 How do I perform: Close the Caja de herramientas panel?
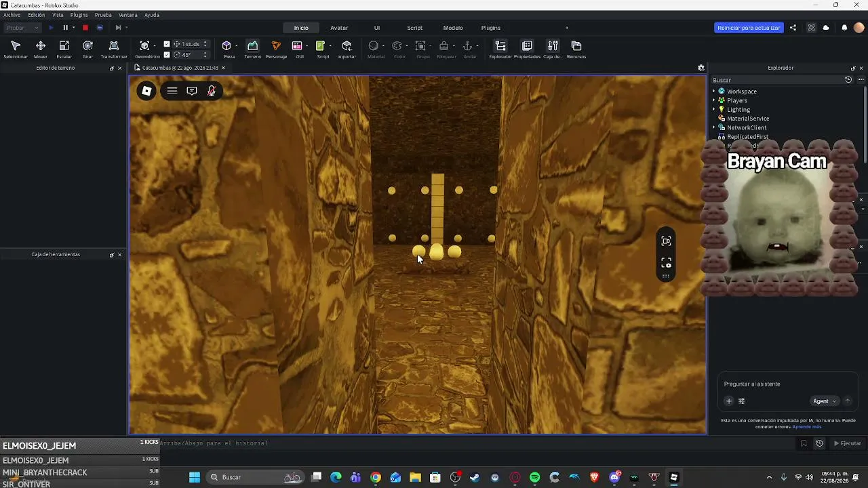point(120,255)
